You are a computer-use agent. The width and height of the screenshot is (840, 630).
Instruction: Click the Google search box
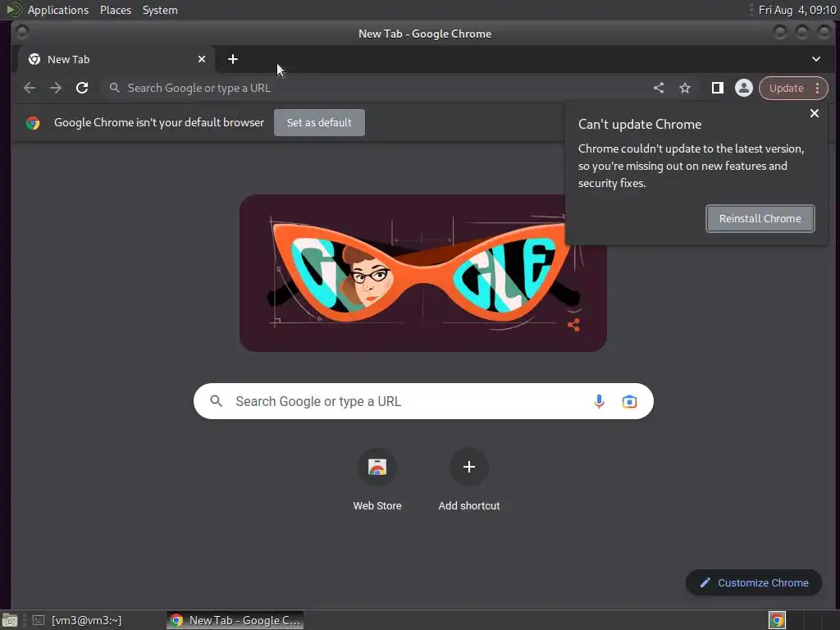click(x=423, y=401)
